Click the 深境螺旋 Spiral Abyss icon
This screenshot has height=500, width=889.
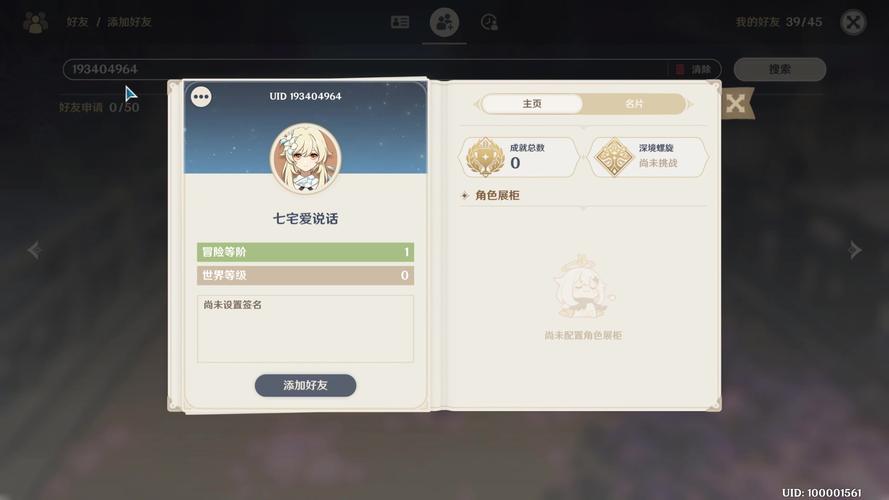click(x=613, y=157)
